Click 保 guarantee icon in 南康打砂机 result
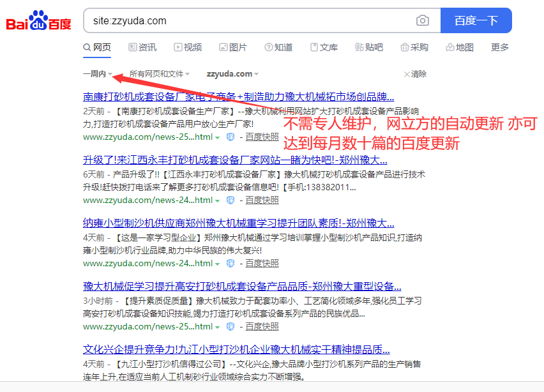Screen dimensions: 544x392 [230, 137]
